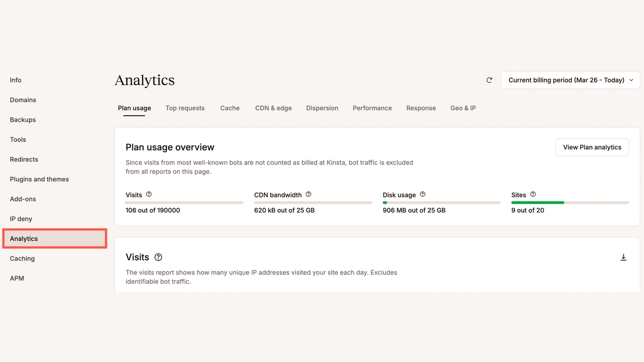Open help icon beside Visits usage
The width and height of the screenshot is (644, 362).
pyautogui.click(x=149, y=194)
